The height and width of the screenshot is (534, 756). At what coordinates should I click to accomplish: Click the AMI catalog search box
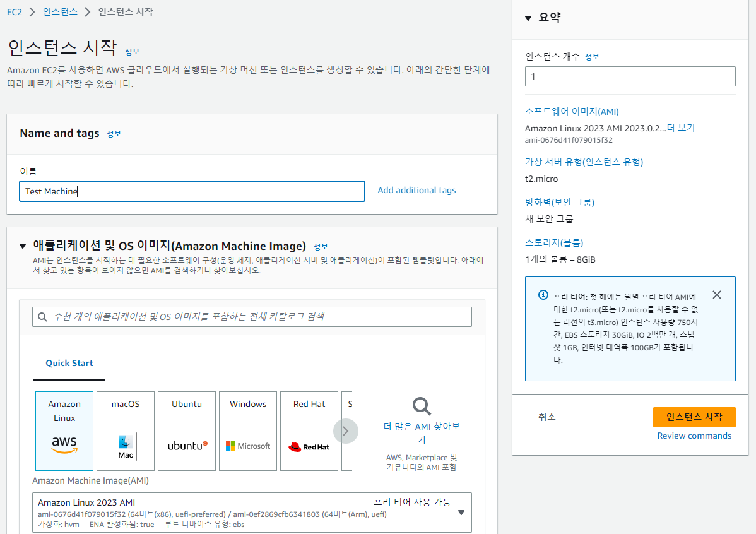click(252, 317)
